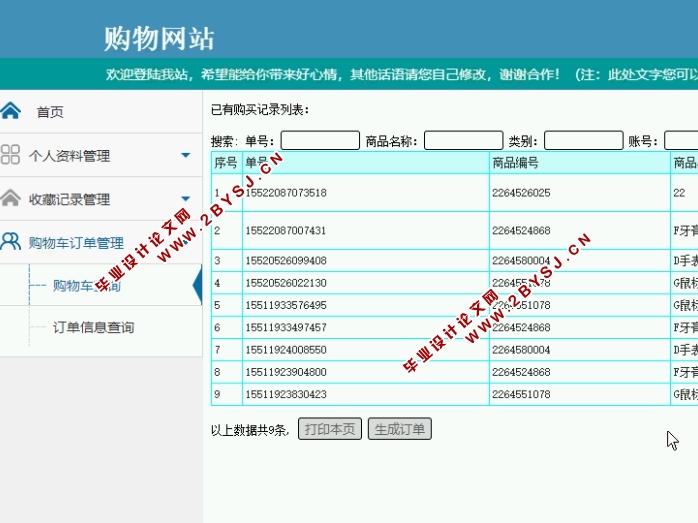698x523 pixels.
Task: Click product code 2264526025 in row 1
Action: [x=521, y=193]
